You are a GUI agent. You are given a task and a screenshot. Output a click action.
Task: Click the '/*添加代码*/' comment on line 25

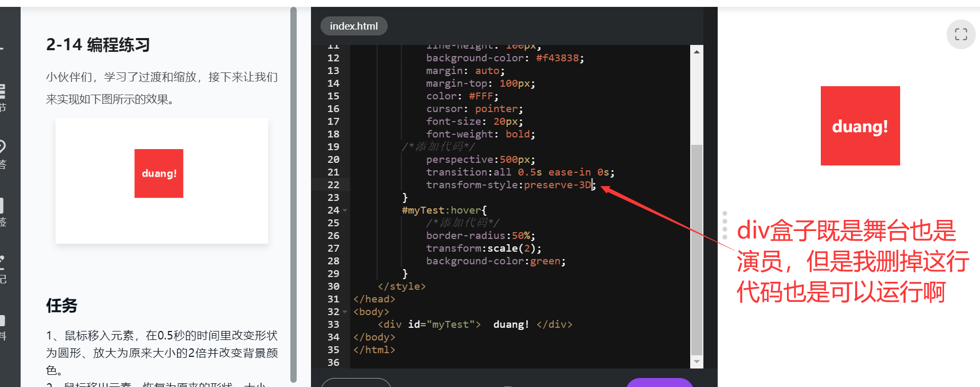click(463, 223)
